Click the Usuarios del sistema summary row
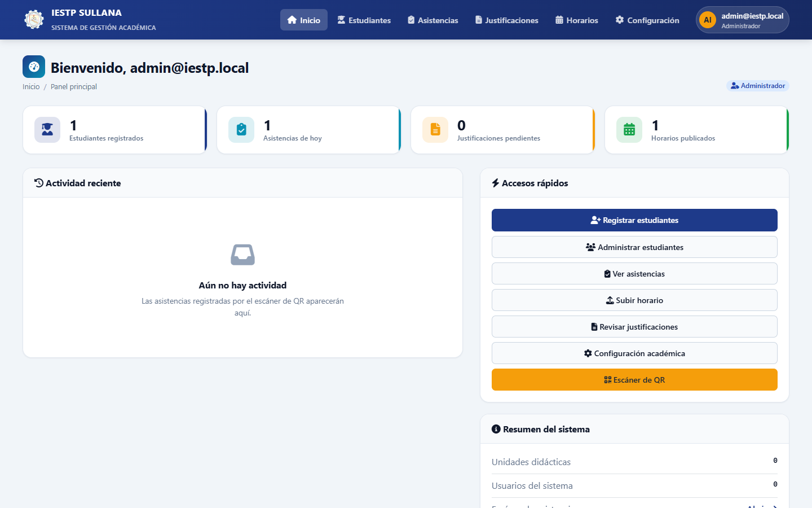 click(x=634, y=485)
